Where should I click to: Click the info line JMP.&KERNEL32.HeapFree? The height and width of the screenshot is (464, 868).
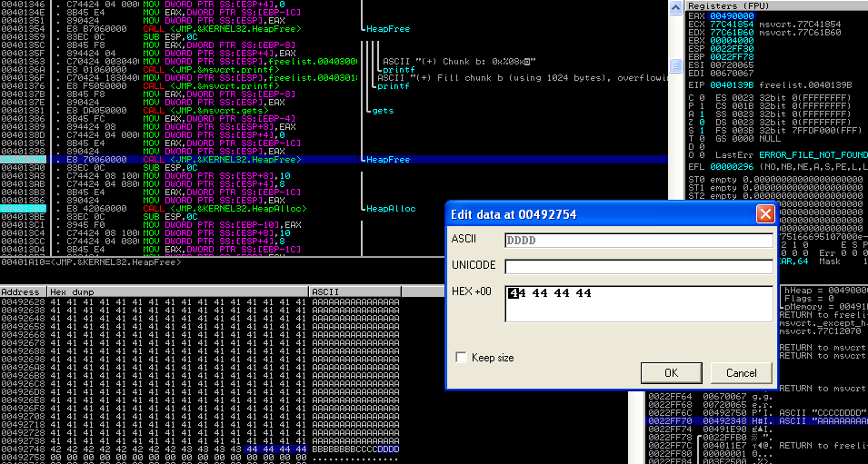coord(91,262)
